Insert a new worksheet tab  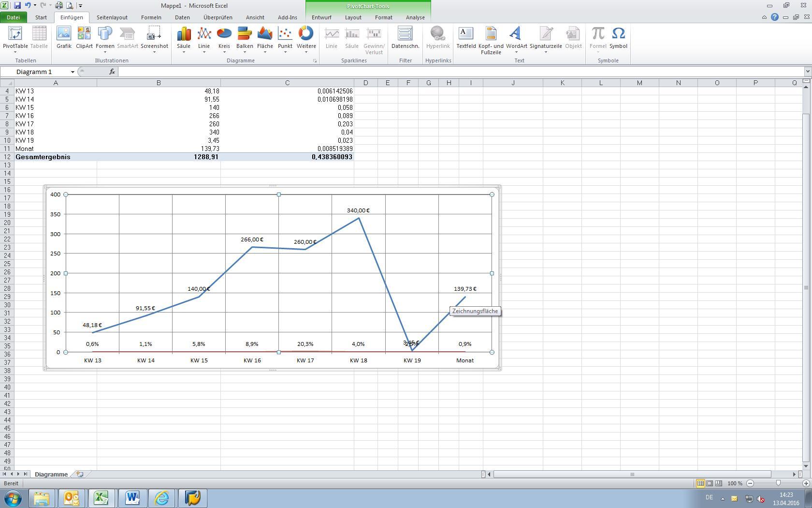pos(80,474)
